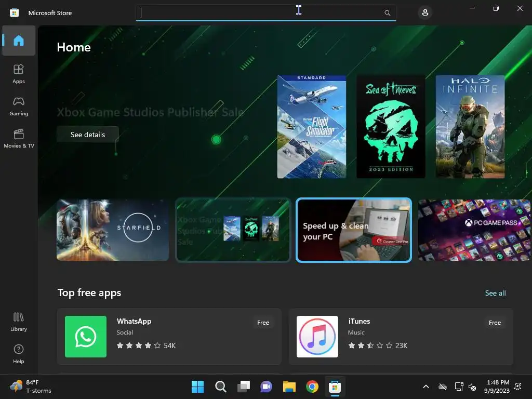The height and width of the screenshot is (399, 532).
Task: Show hidden system tray icons
Action: click(x=426, y=387)
